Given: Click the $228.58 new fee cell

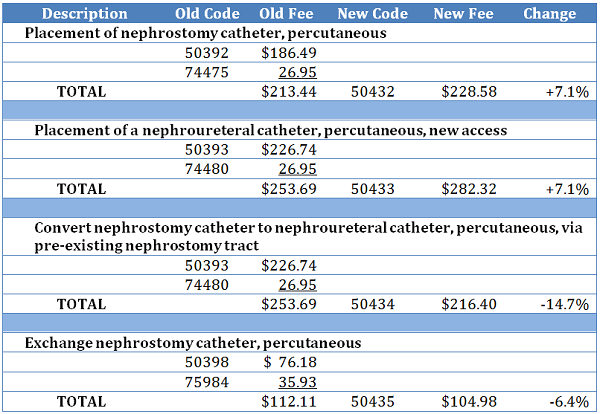Looking at the screenshot, I should [x=469, y=91].
